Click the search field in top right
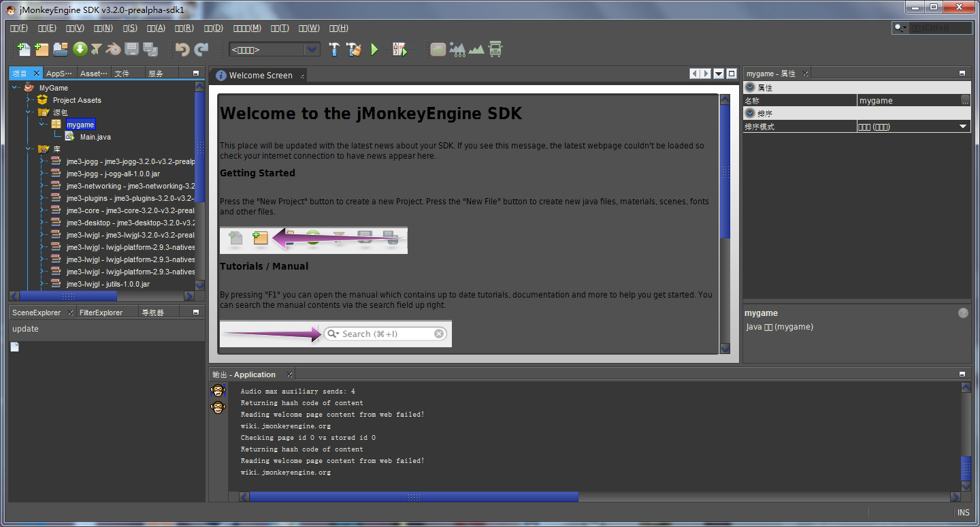 [932, 28]
